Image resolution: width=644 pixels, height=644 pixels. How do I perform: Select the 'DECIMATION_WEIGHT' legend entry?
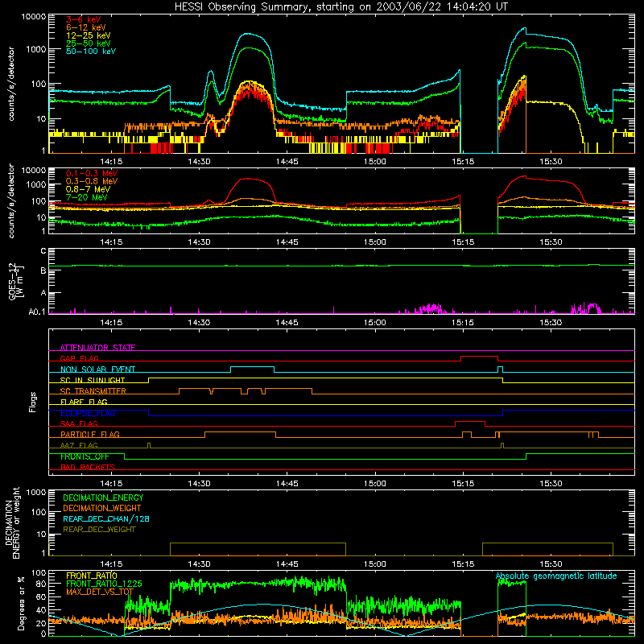click(102, 508)
